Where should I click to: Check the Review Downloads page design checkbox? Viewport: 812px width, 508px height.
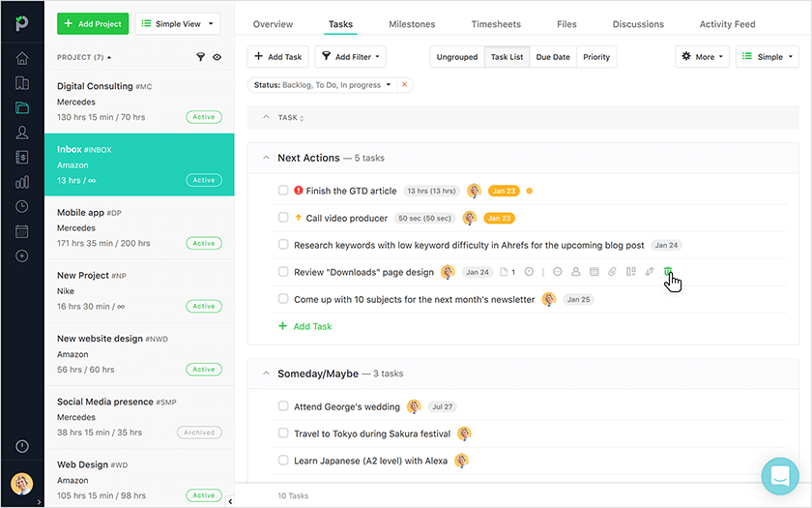coord(283,272)
